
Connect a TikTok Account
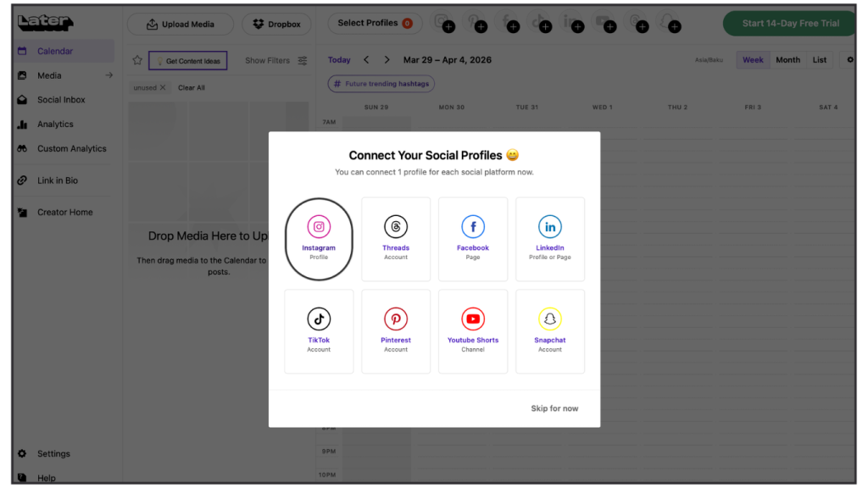click(x=319, y=330)
